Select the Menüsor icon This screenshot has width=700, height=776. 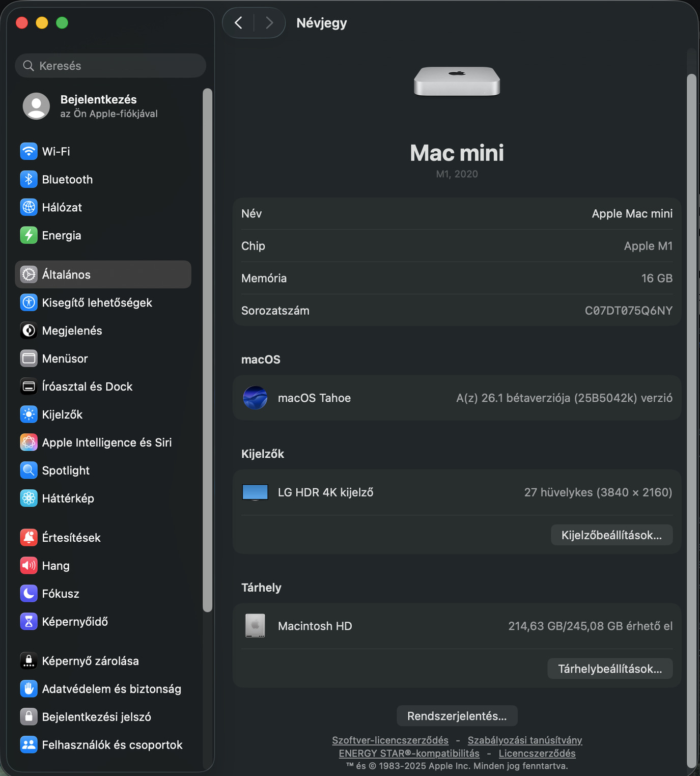coord(29,358)
